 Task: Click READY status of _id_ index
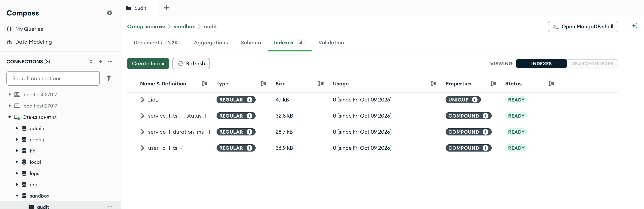click(x=516, y=100)
